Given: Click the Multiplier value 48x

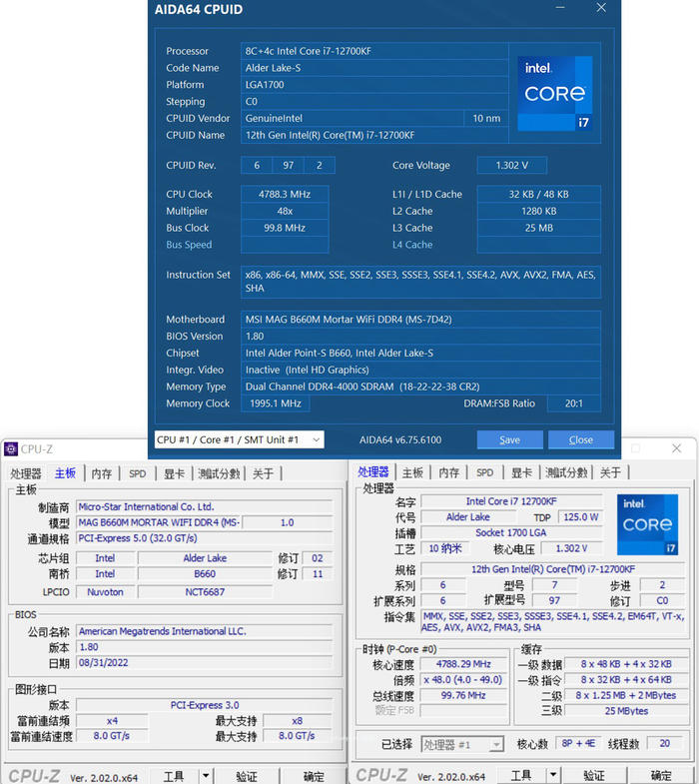Looking at the screenshot, I should (x=285, y=211).
